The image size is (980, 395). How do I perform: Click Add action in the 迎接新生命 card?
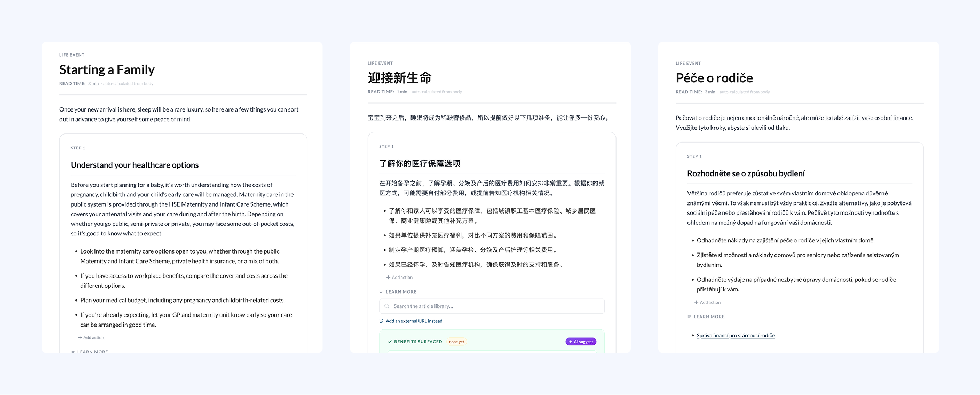(399, 278)
